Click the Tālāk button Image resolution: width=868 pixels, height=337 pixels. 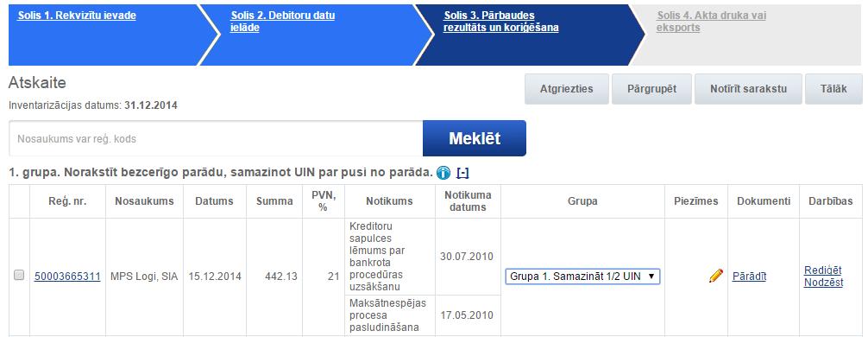833,89
